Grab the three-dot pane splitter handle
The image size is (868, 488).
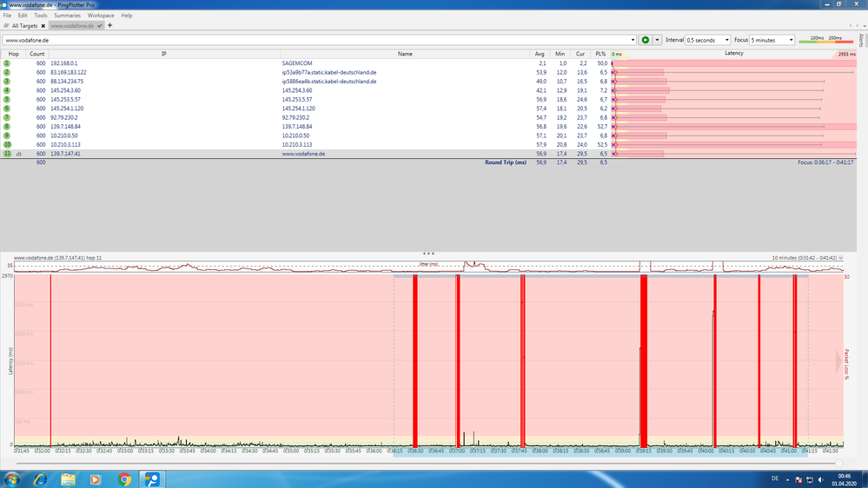coord(428,254)
